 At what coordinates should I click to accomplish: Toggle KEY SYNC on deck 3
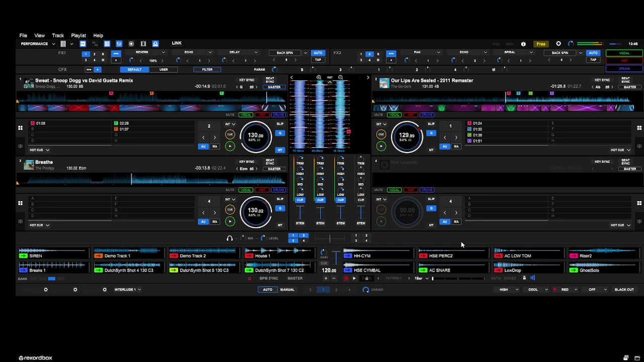pyautogui.click(x=247, y=162)
